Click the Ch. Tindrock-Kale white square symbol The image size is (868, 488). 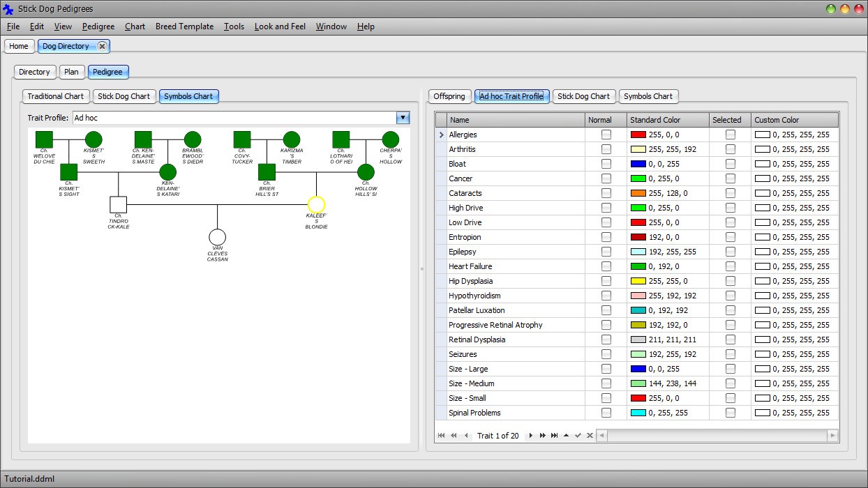(x=118, y=204)
